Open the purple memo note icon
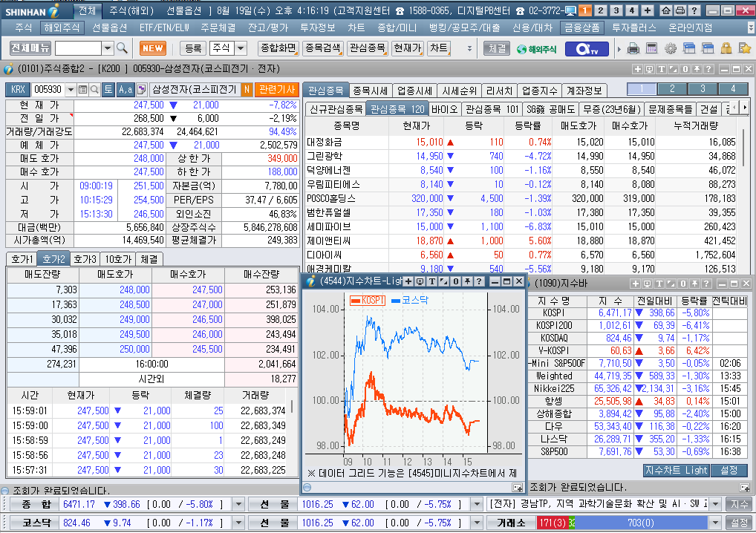Viewport: 756px width, 533px height. tap(141, 89)
